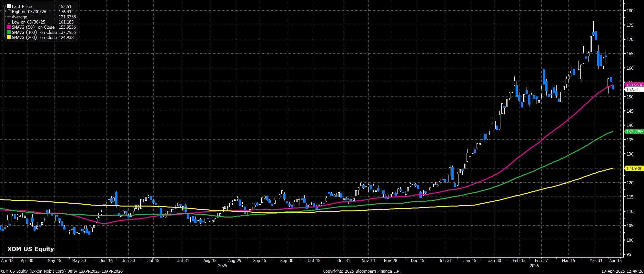Click the yellow 124.938 axis value tag
Screen dimensions: 644x274
(x=633, y=168)
